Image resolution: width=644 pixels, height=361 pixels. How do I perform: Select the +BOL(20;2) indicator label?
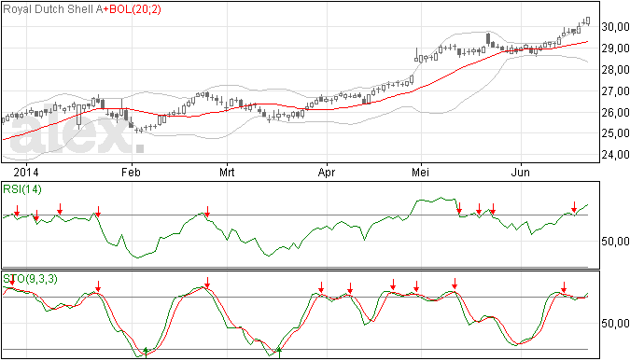(x=132, y=9)
